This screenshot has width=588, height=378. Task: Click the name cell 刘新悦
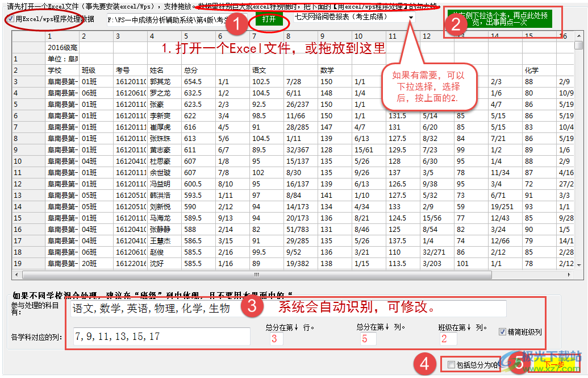tap(165, 206)
